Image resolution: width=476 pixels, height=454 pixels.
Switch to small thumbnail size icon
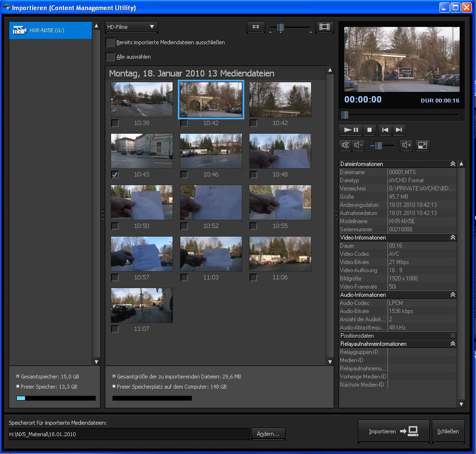click(256, 27)
